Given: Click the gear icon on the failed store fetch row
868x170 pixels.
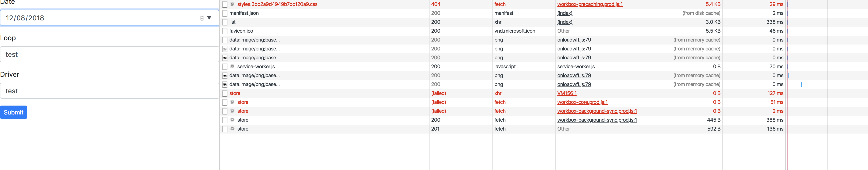Looking at the screenshot, I should coord(232,102).
